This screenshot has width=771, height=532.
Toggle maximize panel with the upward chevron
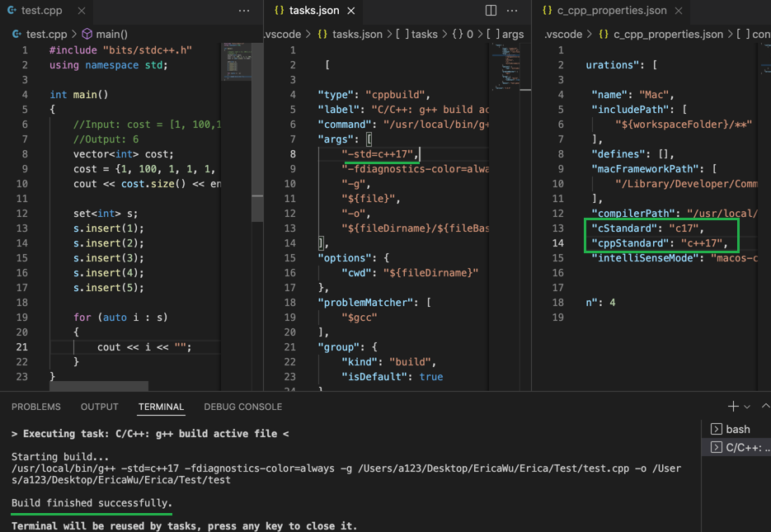coord(767,406)
